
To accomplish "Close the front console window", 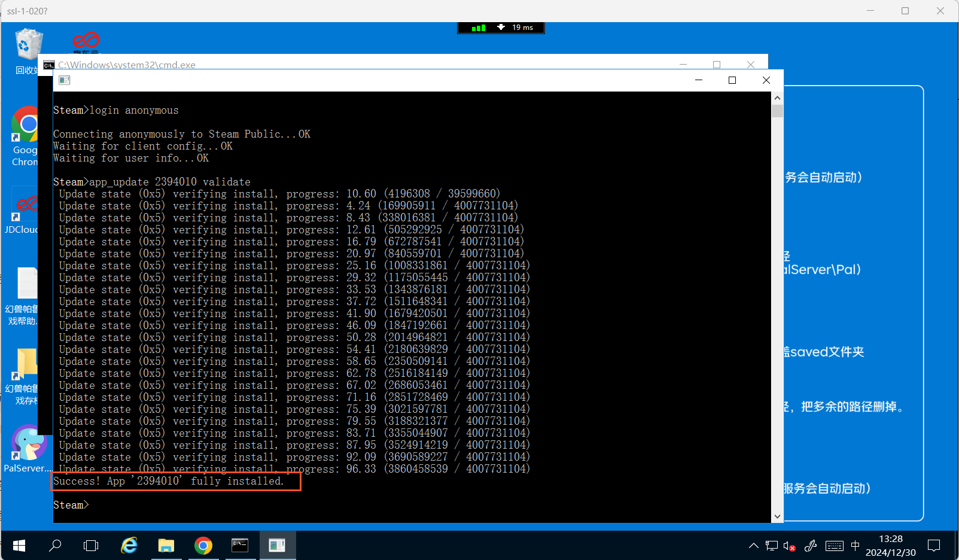I will point(766,80).
